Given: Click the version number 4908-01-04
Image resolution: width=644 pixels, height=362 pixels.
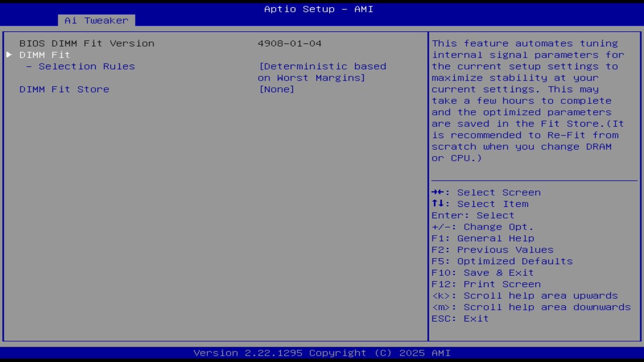Looking at the screenshot, I should (x=290, y=43).
